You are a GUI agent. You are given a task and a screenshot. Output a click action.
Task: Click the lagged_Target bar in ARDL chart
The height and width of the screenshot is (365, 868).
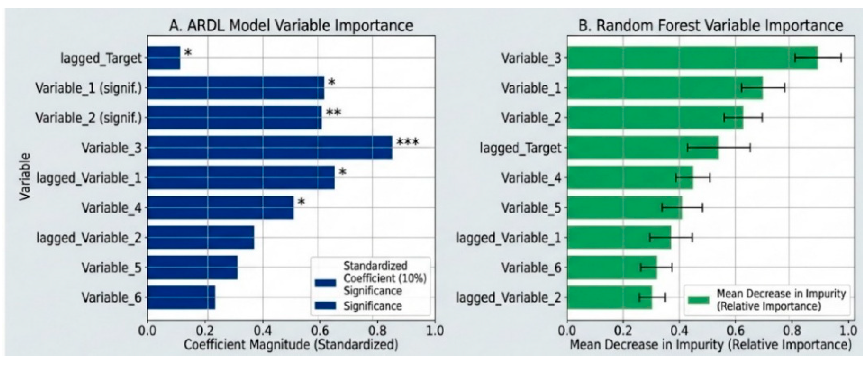click(x=164, y=58)
